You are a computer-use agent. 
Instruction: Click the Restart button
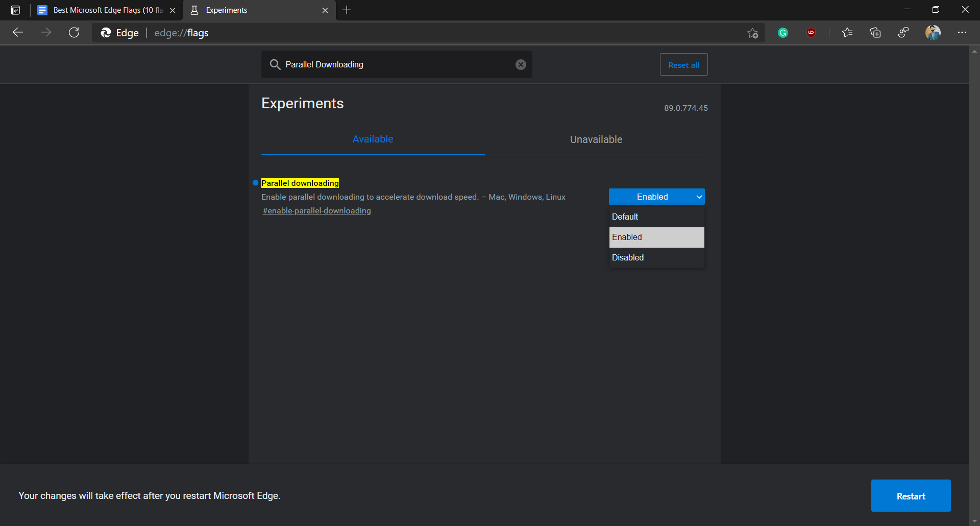(911, 495)
